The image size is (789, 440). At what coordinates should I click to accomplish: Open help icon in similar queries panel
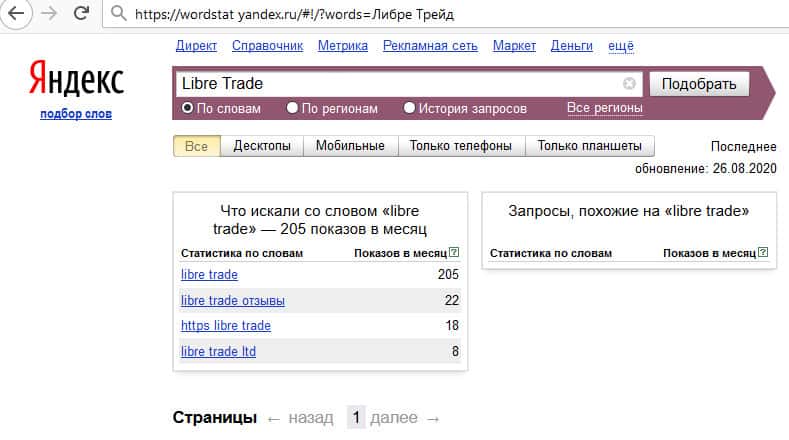coord(763,252)
